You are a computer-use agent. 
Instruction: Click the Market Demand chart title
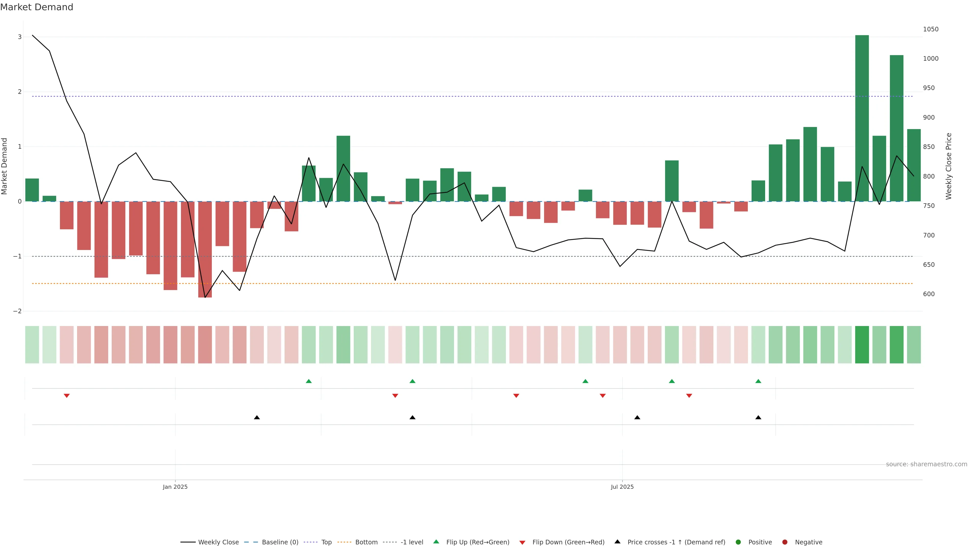[x=36, y=7]
